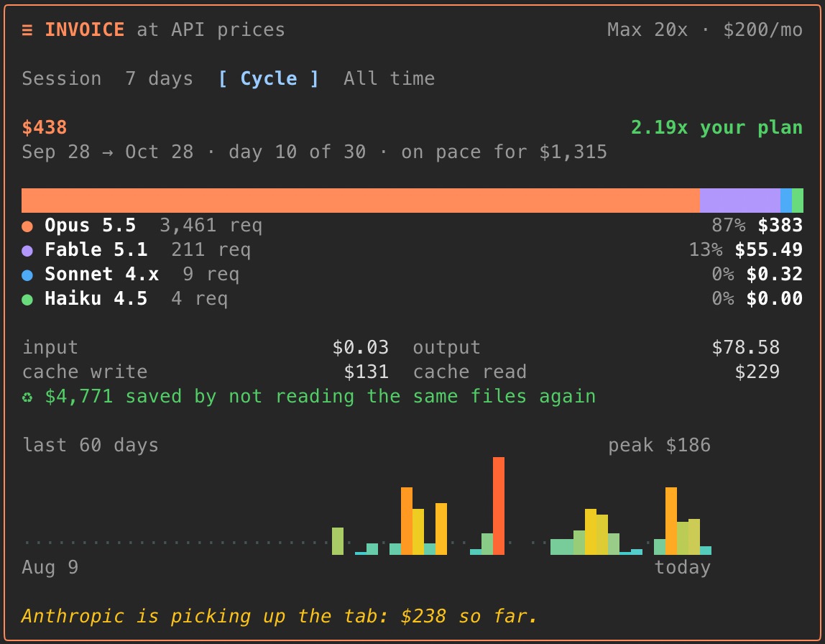This screenshot has height=644, width=825.
Task: Open the All time tab
Action: pyautogui.click(x=389, y=79)
